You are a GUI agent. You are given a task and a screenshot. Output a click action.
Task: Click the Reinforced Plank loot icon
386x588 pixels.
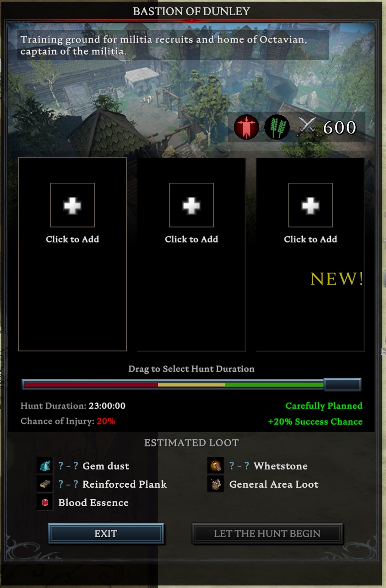[45, 484]
